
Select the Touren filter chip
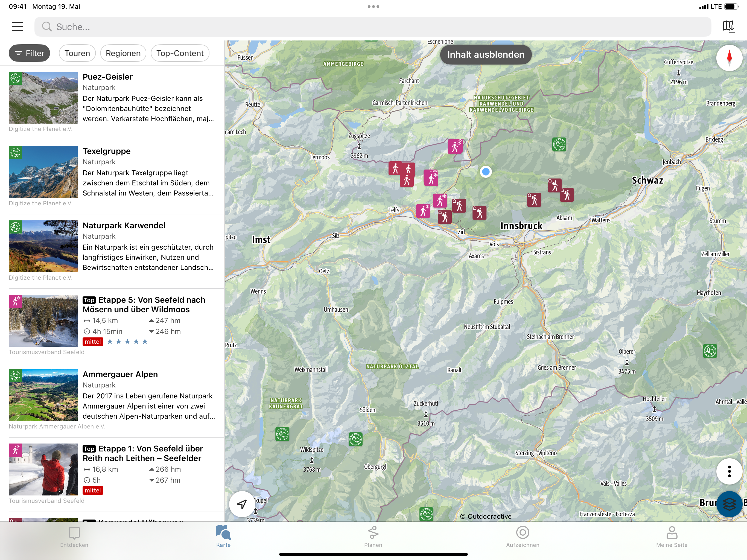point(77,53)
